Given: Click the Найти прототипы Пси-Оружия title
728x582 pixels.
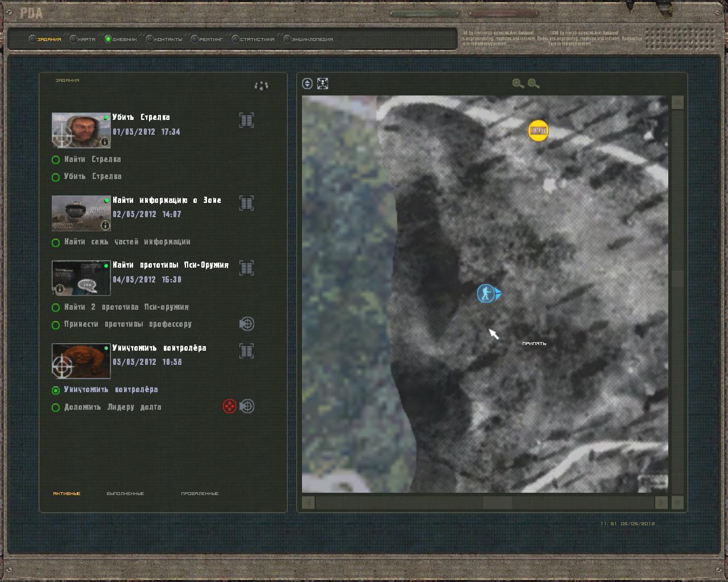Looking at the screenshot, I should pyautogui.click(x=171, y=265).
